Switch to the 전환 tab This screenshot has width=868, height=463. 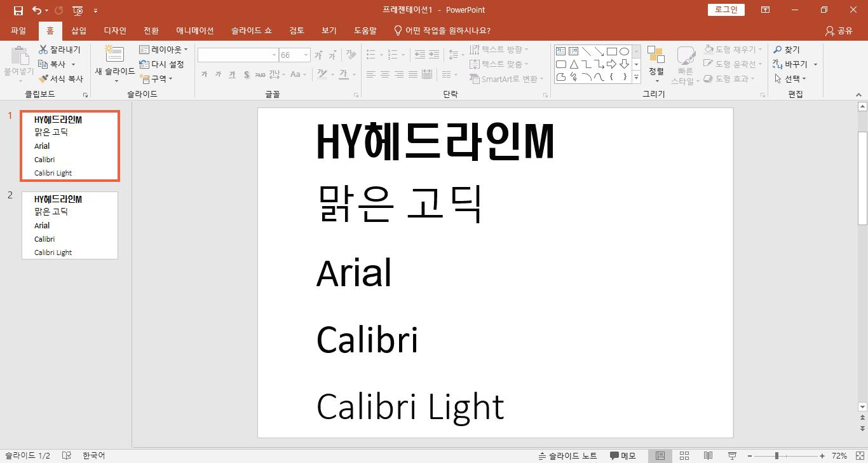151,31
